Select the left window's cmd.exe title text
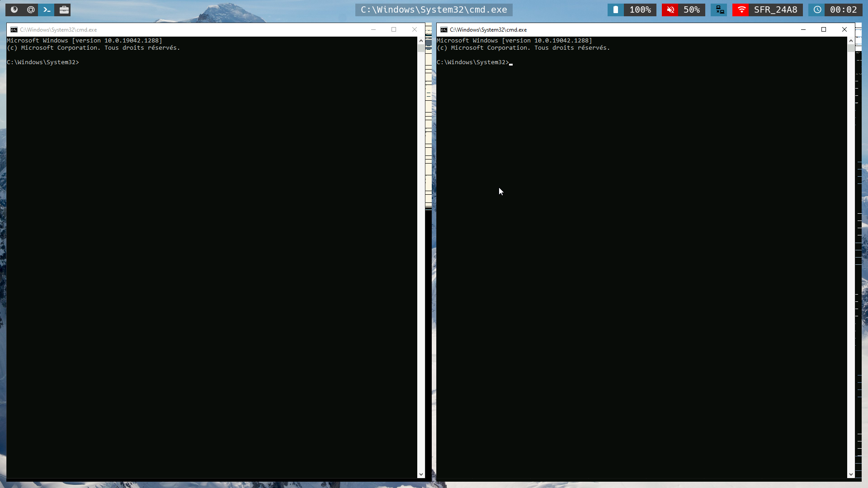Image resolution: width=868 pixels, height=488 pixels. pos(58,29)
